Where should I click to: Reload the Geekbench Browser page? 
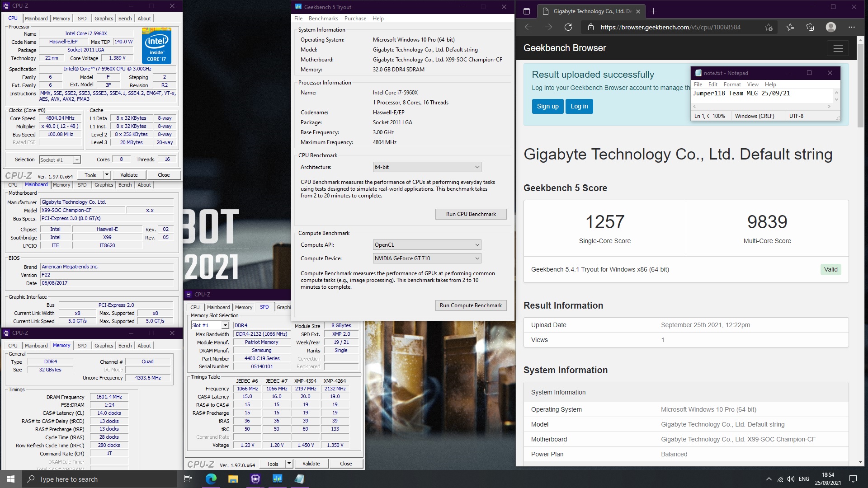[568, 27]
